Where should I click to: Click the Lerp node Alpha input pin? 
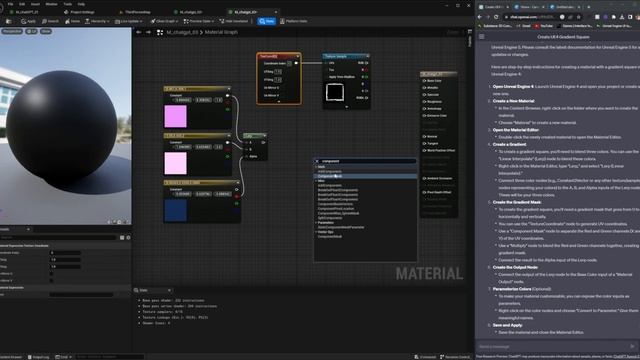click(x=247, y=156)
